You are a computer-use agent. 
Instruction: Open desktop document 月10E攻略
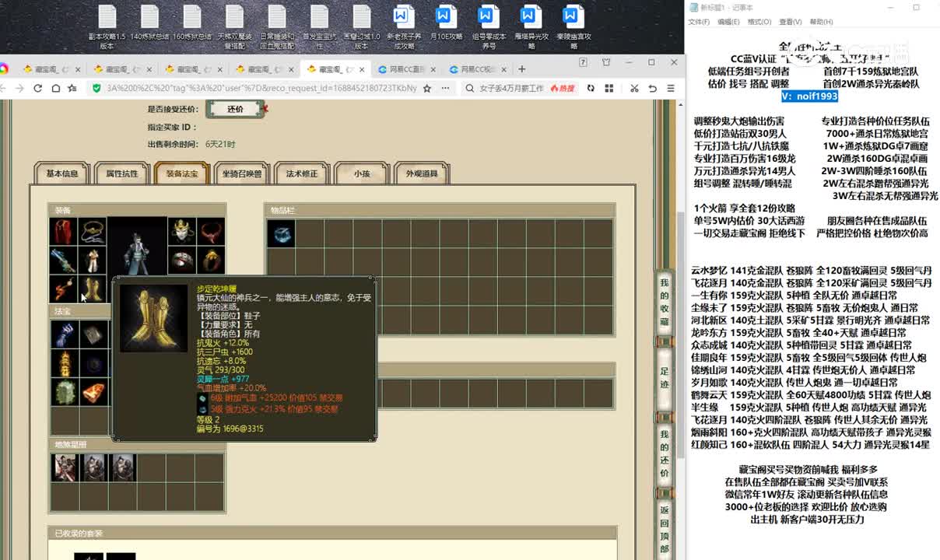pyautogui.click(x=446, y=23)
